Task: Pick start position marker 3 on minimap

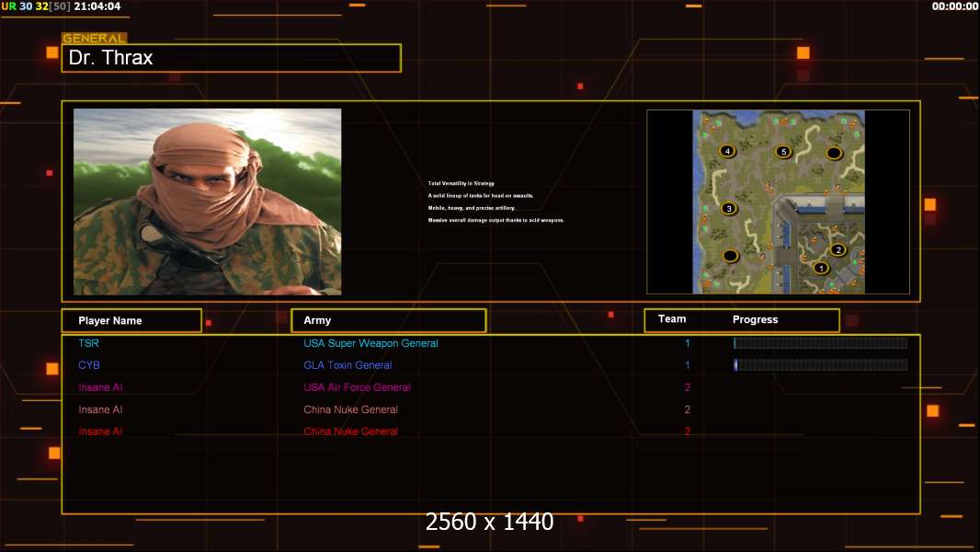Action: coord(729,209)
